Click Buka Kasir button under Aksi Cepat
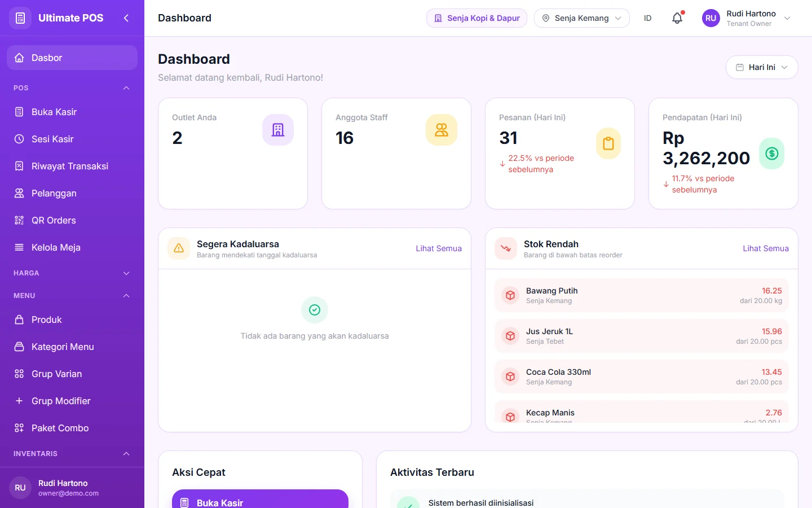This screenshot has height=508, width=812. pyautogui.click(x=260, y=500)
